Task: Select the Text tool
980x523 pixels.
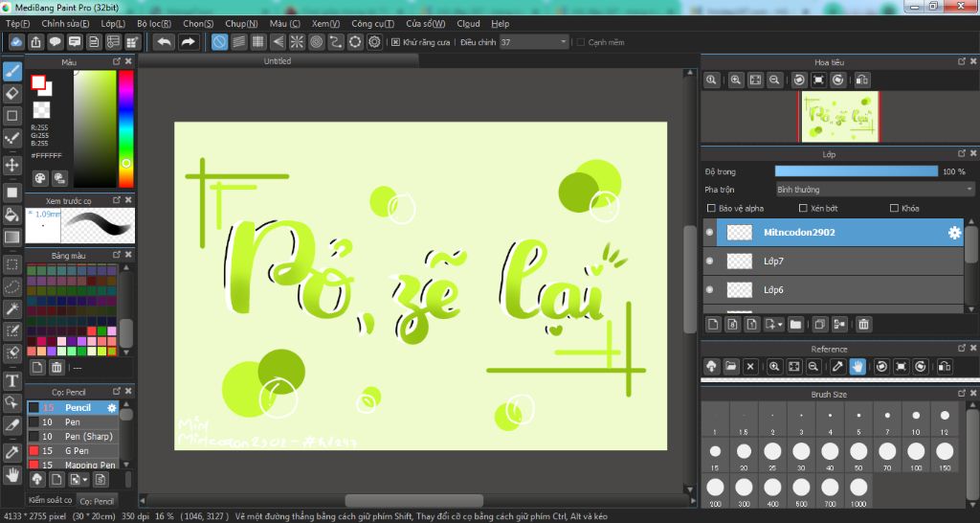Action: tap(12, 380)
